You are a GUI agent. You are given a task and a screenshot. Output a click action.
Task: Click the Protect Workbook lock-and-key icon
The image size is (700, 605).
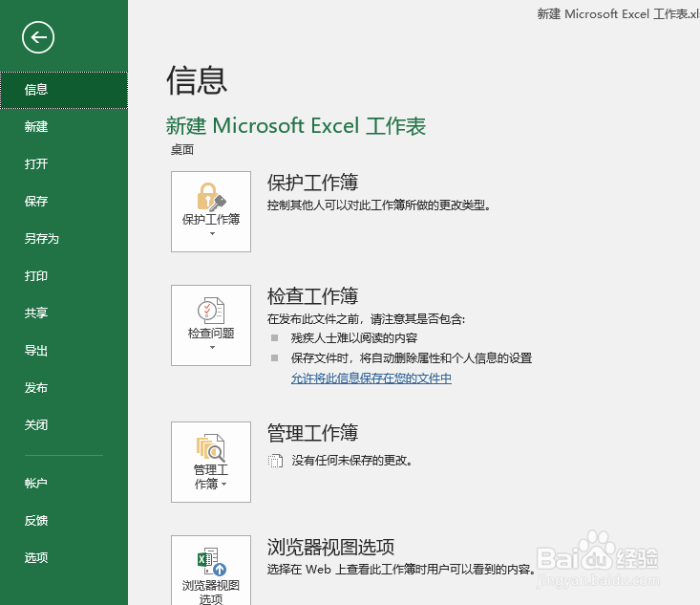211,197
